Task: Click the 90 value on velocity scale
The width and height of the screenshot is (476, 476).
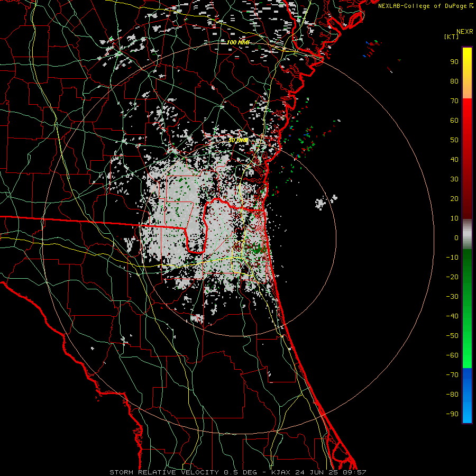Action: click(454, 62)
